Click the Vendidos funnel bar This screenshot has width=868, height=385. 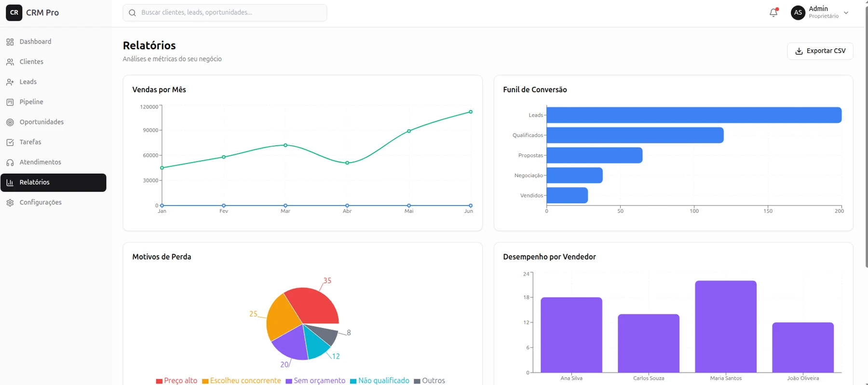(567, 195)
